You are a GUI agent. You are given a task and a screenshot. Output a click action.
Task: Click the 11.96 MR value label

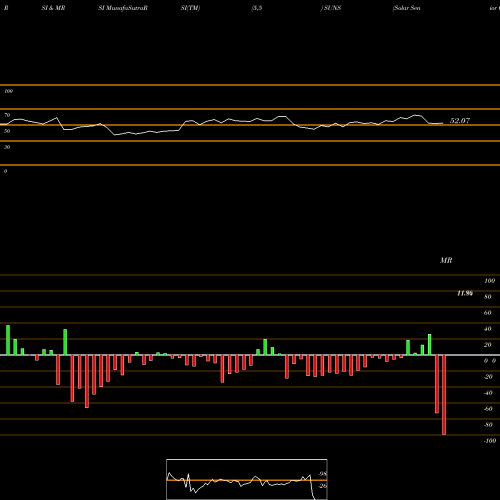point(465,293)
